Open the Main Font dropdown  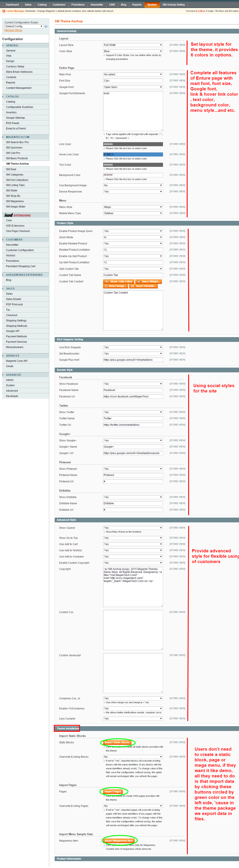point(133,74)
